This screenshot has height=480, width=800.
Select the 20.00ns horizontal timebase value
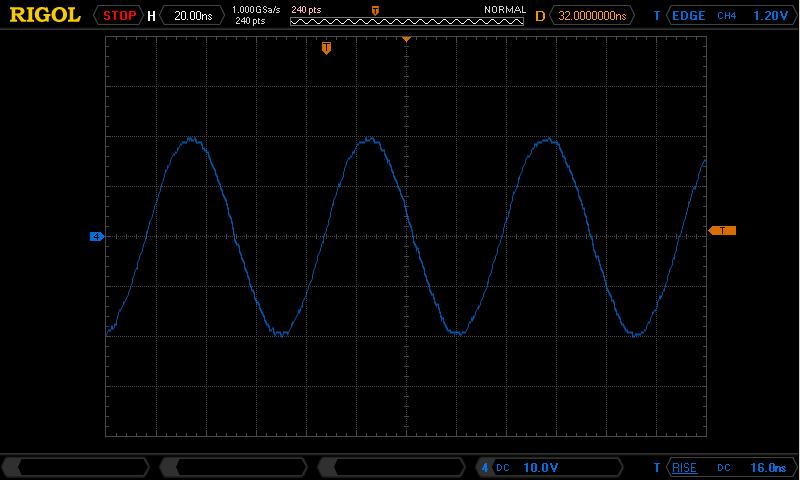coord(193,16)
